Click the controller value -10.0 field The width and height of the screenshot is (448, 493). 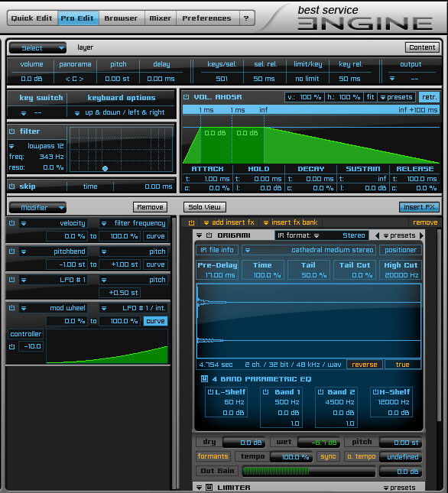[x=31, y=346]
